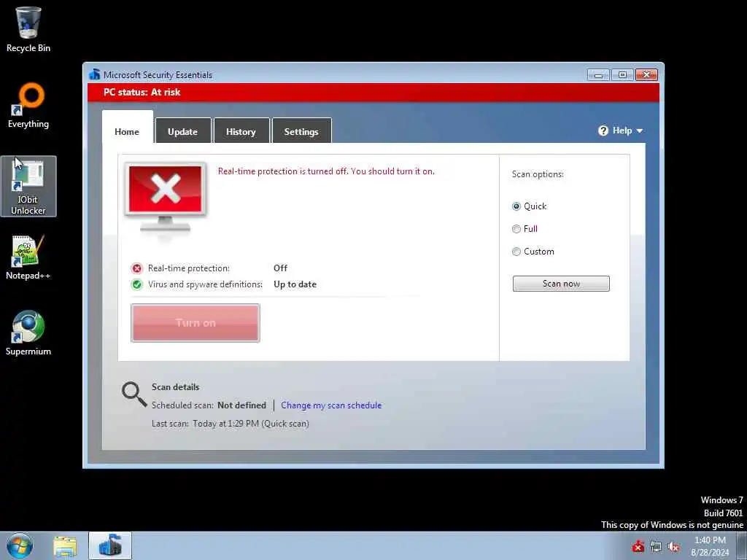
Task: Click the 'Up to date' definitions status
Action: 295,284
